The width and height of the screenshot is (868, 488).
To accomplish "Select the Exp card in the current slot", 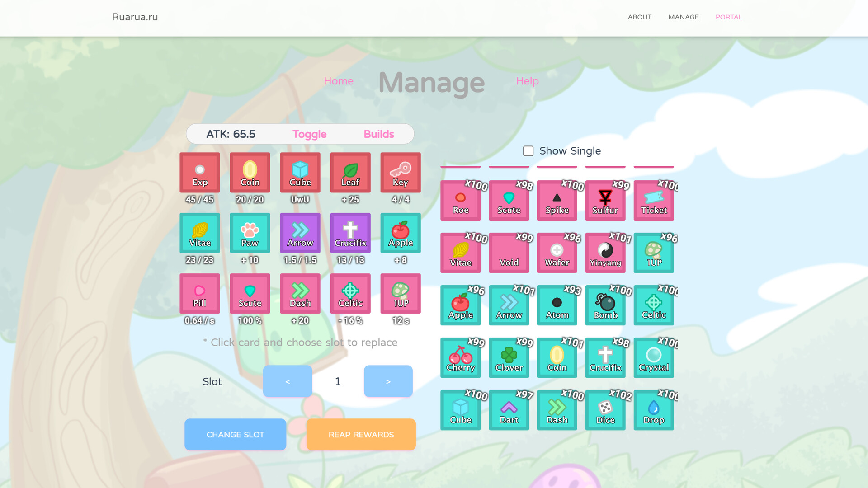I will click(199, 172).
